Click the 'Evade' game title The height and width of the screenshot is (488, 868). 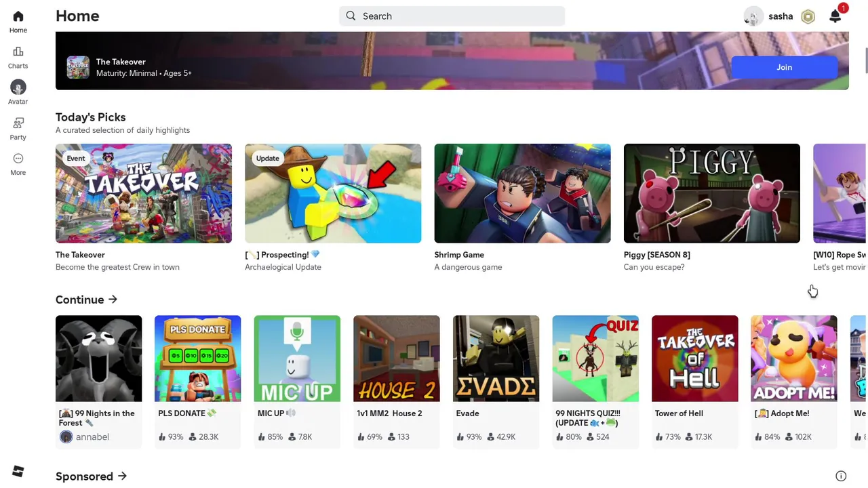click(468, 413)
